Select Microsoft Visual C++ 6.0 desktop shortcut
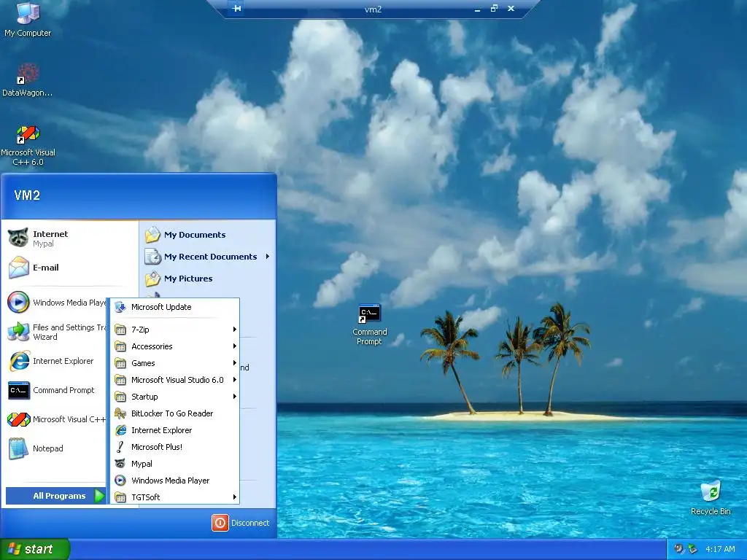This screenshot has height=560, width=747. coord(28,146)
